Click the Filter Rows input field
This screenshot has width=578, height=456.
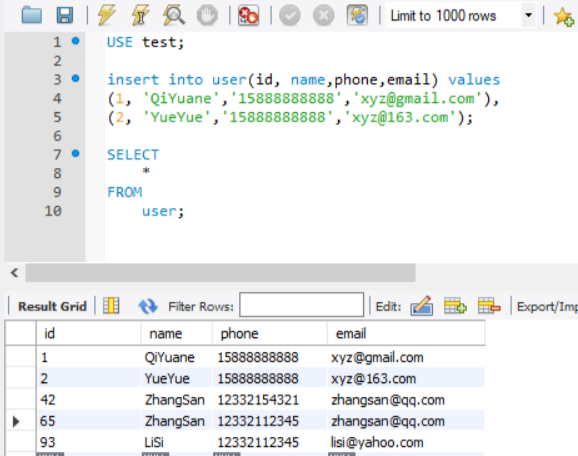(302, 304)
